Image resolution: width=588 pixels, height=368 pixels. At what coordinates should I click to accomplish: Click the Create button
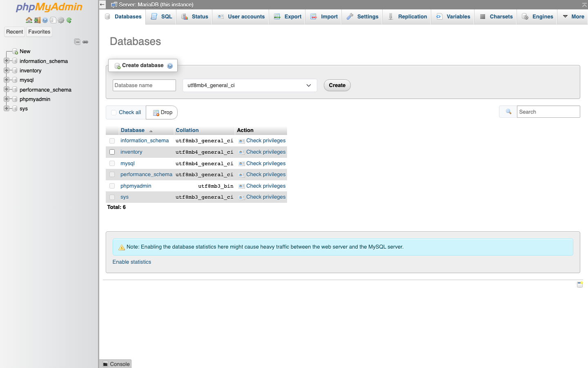337,85
